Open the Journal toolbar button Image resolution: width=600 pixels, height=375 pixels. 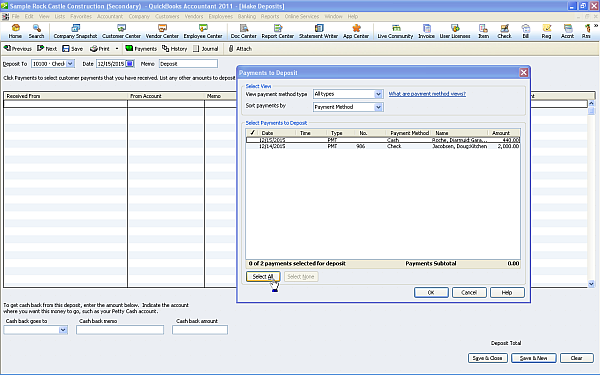[205, 49]
